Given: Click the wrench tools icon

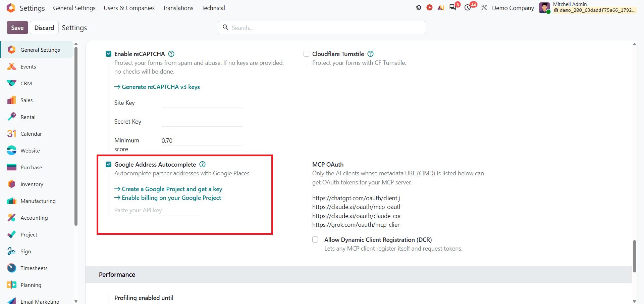Looking at the screenshot, I should (x=484, y=8).
